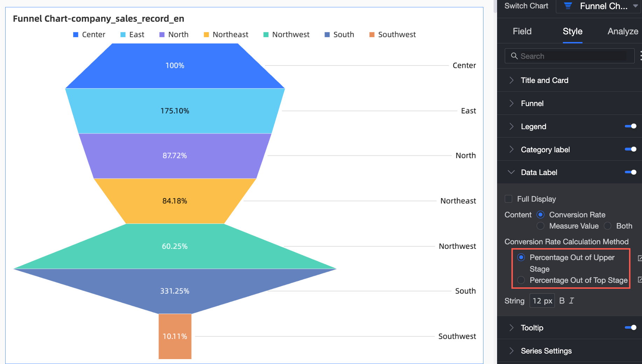Click edit icon beside Percentage Out of Upper Stage
Screen dimensions: 642x364
(640, 258)
